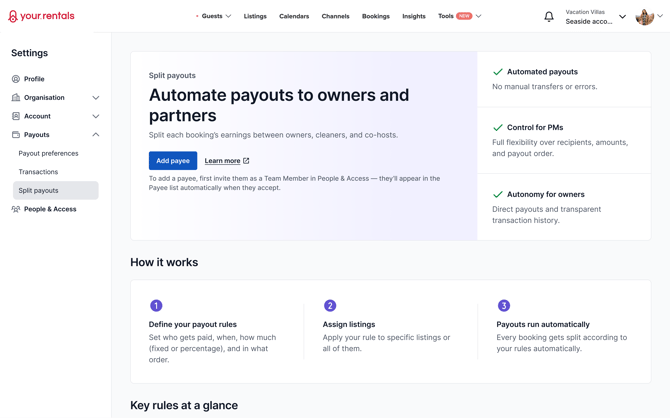Open the notifications bell
Viewport: 670px width, 418px height.
tap(549, 17)
